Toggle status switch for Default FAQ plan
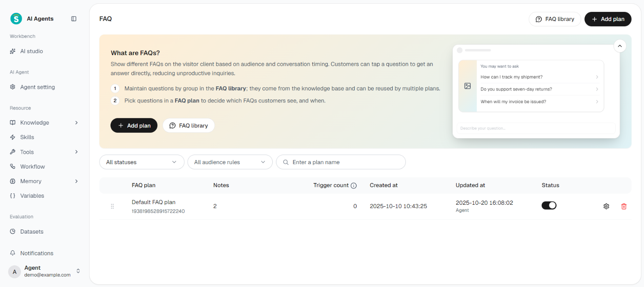644x287 pixels. (549, 206)
